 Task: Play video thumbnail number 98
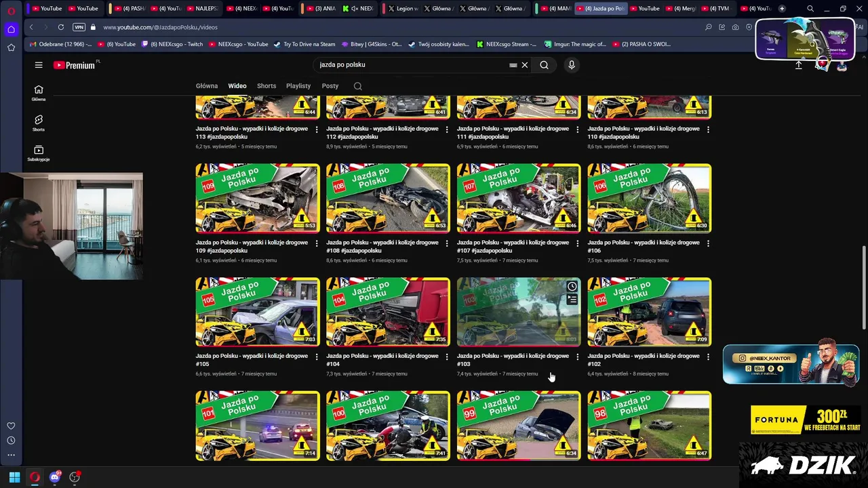pos(650,426)
